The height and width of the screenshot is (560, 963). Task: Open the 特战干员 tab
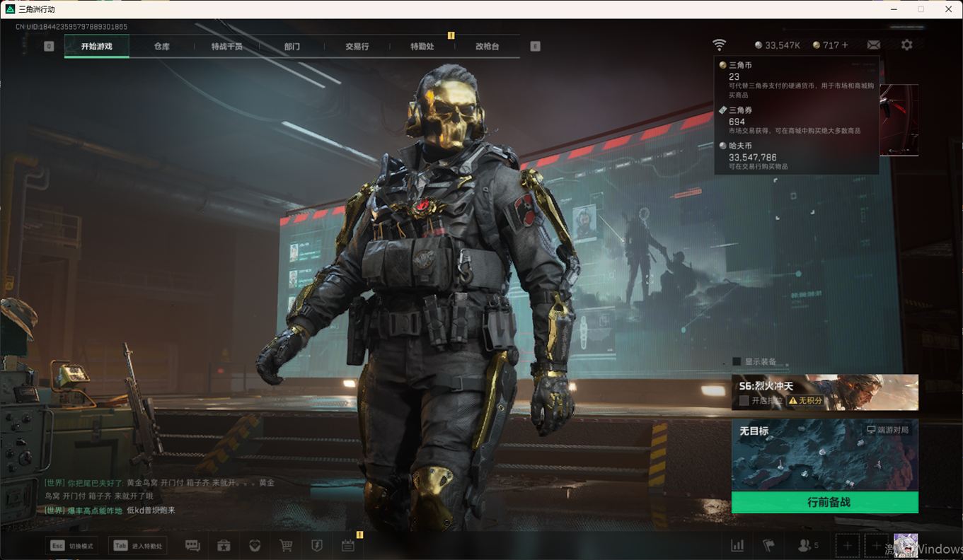pyautogui.click(x=227, y=46)
